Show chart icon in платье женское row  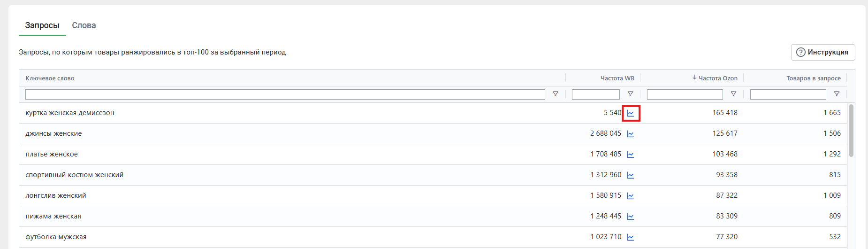pyautogui.click(x=631, y=155)
